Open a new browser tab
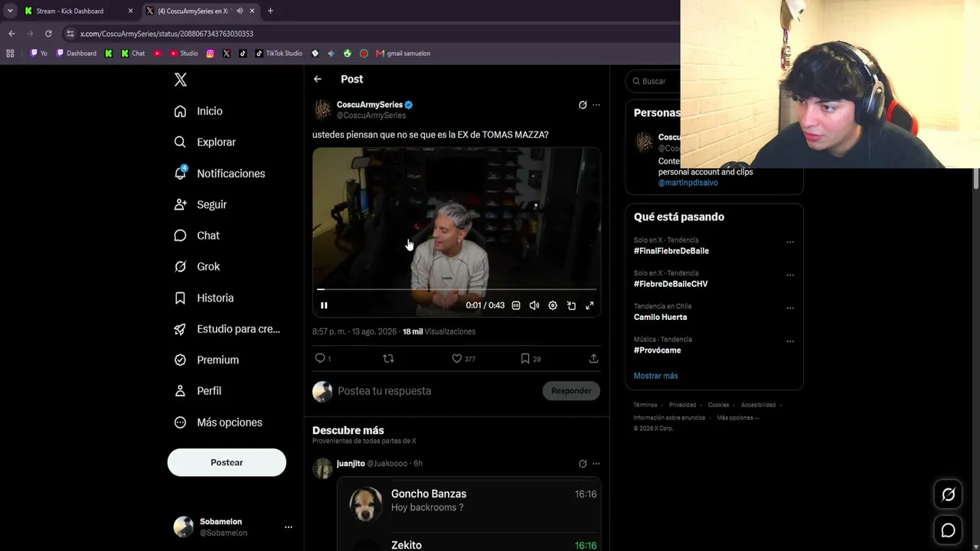 click(270, 11)
